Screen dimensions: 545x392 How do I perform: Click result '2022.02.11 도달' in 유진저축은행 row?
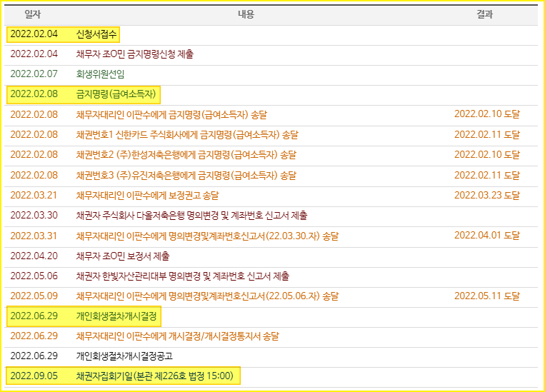487,175
